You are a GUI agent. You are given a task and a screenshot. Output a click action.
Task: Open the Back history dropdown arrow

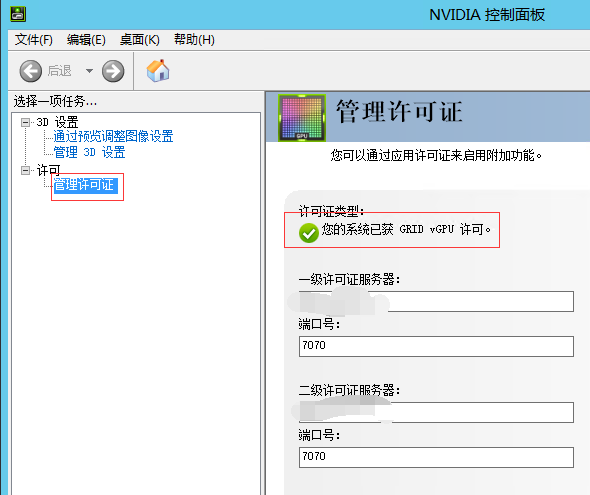point(89,71)
